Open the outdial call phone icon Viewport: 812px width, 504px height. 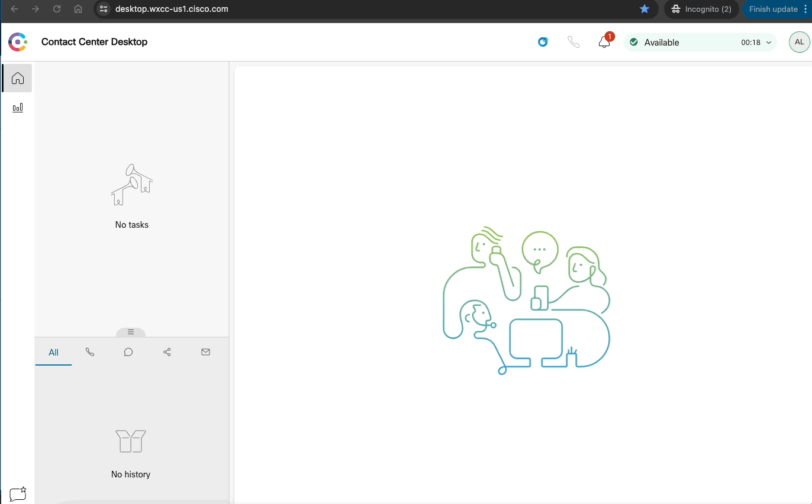click(x=573, y=42)
